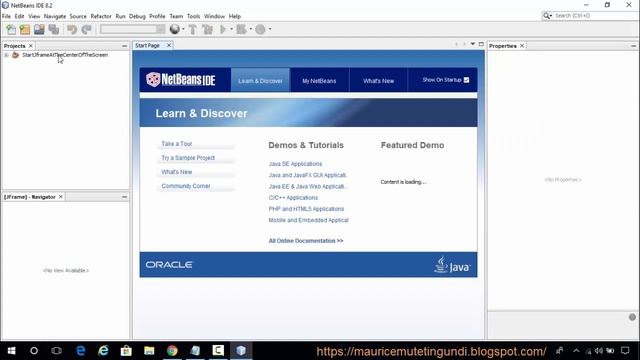Viewport: 640px width, 360px height.
Task: Click the Build Project hammer icon
Action: point(193,29)
